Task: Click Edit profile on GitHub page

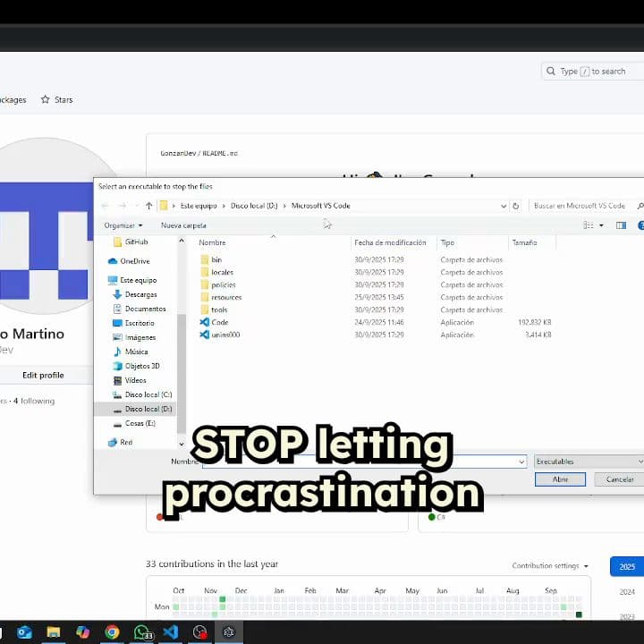Action: pyautogui.click(x=43, y=375)
